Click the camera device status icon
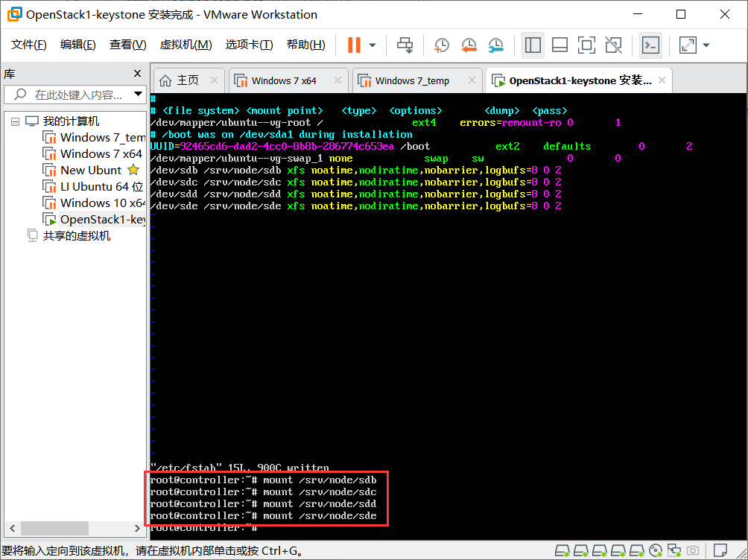 693,551
